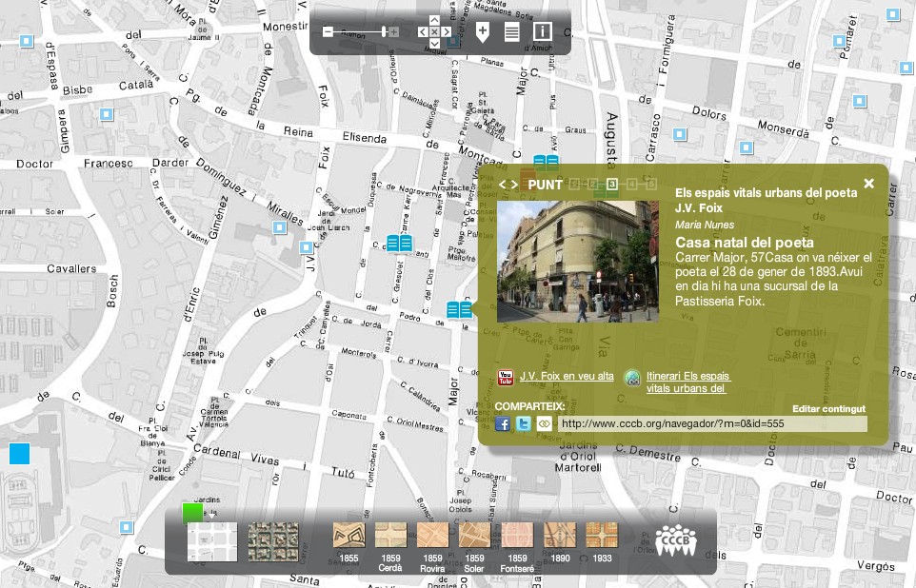Share on Facebook
The image size is (916, 588).
tap(504, 424)
